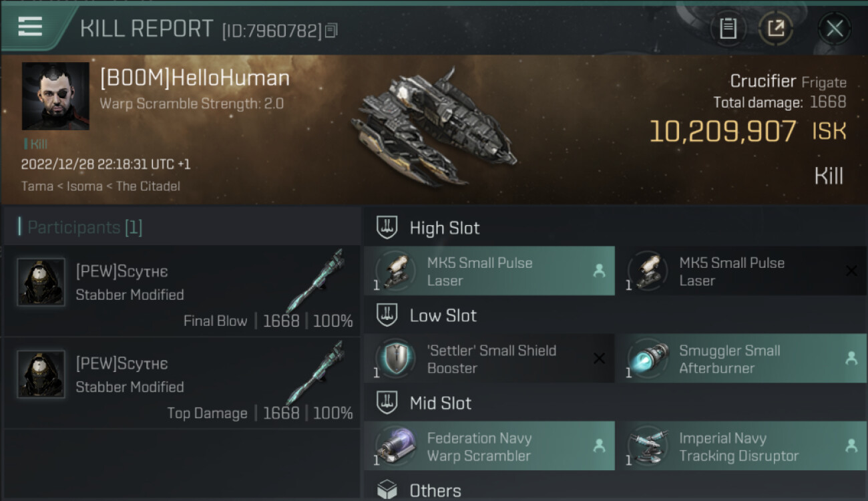Screen dimensions: 868x501
Task: Collapse the High Slot section
Action: click(387, 228)
